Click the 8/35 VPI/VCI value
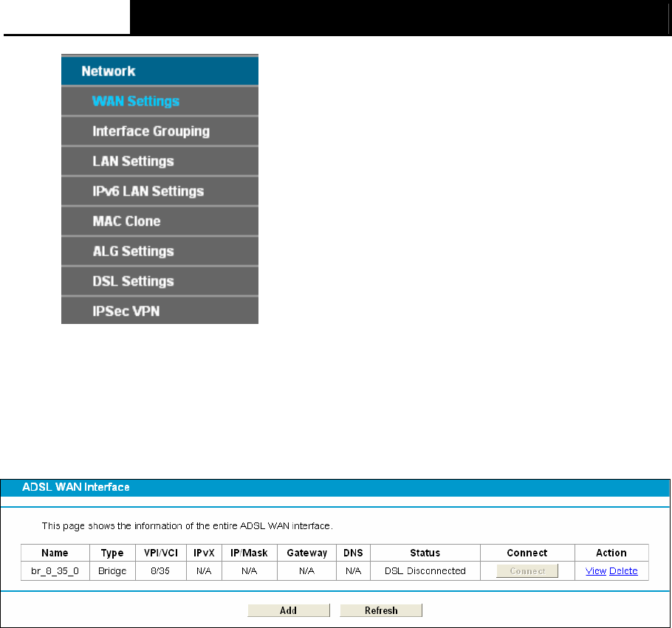This screenshot has height=628, width=672. pyautogui.click(x=160, y=571)
